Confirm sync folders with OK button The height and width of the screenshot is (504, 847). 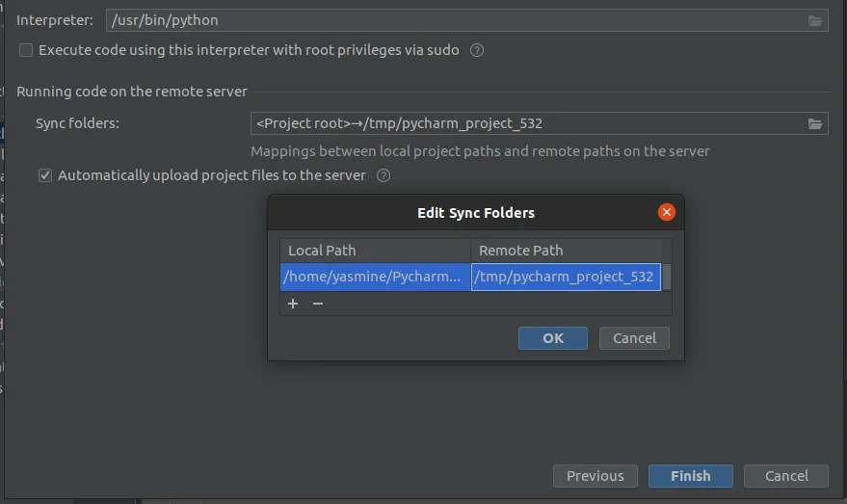[x=552, y=338]
